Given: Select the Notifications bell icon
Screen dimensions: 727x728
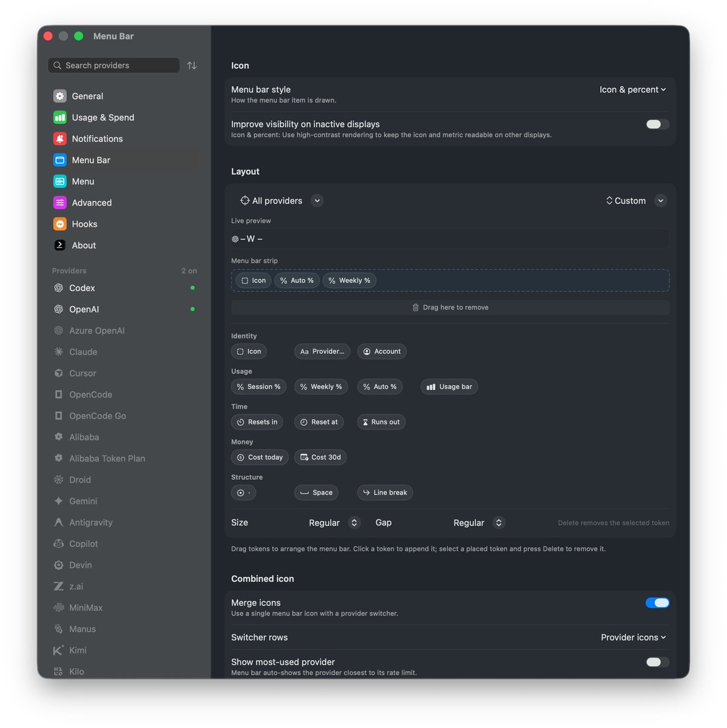Looking at the screenshot, I should pos(59,139).
